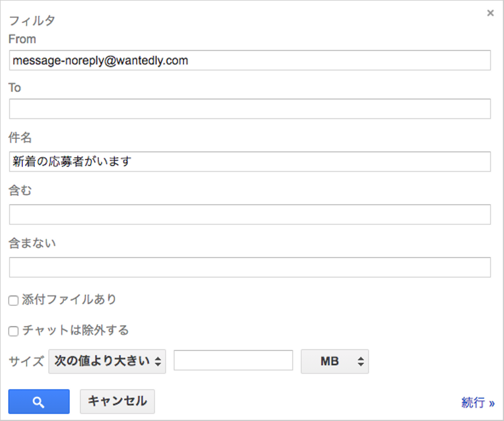The image size is (504, 421).
Task: Click the size value input box
Action: [233, 360]
